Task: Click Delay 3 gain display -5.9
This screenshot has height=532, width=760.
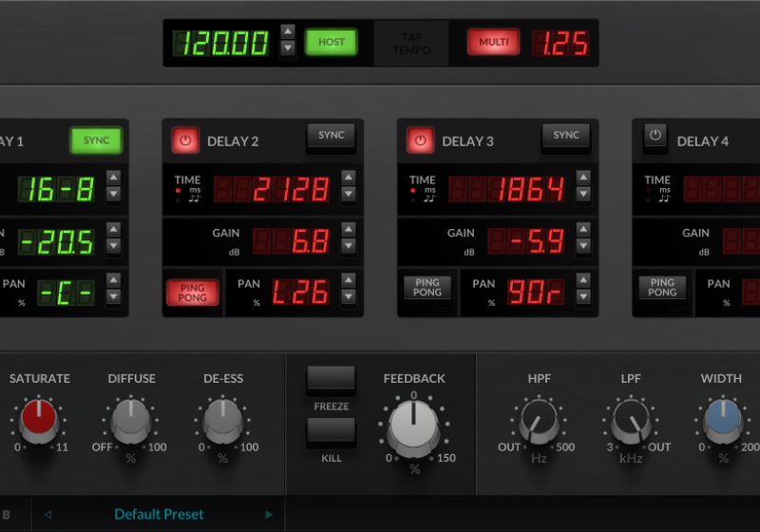Action: coord(526,240)
